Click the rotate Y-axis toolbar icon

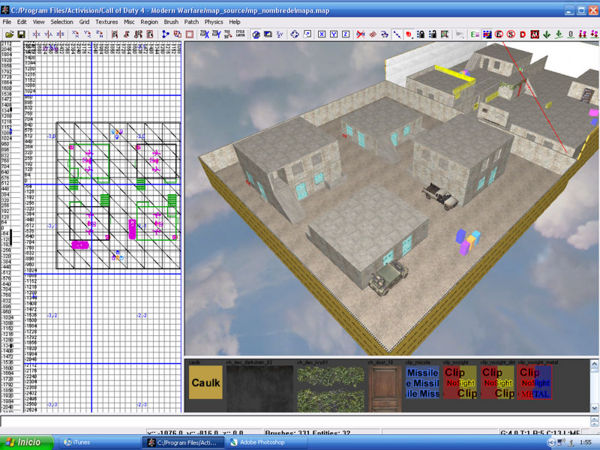(x=87, y=34)
